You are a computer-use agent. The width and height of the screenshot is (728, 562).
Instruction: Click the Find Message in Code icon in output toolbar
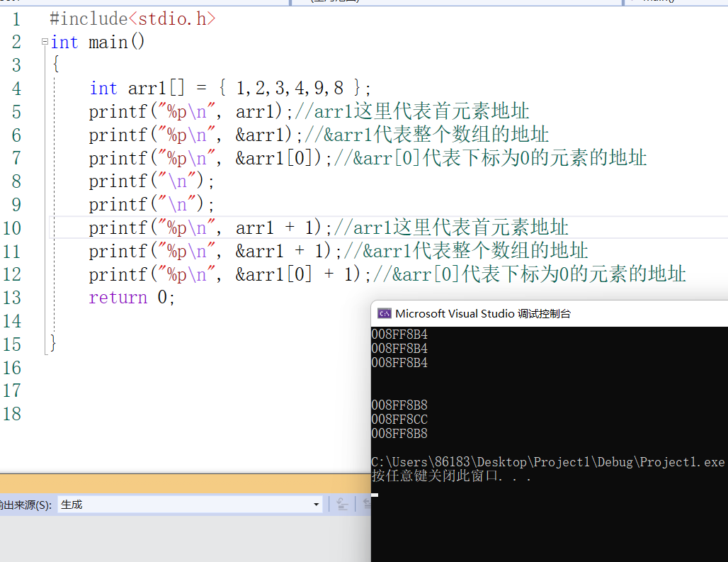[342, 505]
